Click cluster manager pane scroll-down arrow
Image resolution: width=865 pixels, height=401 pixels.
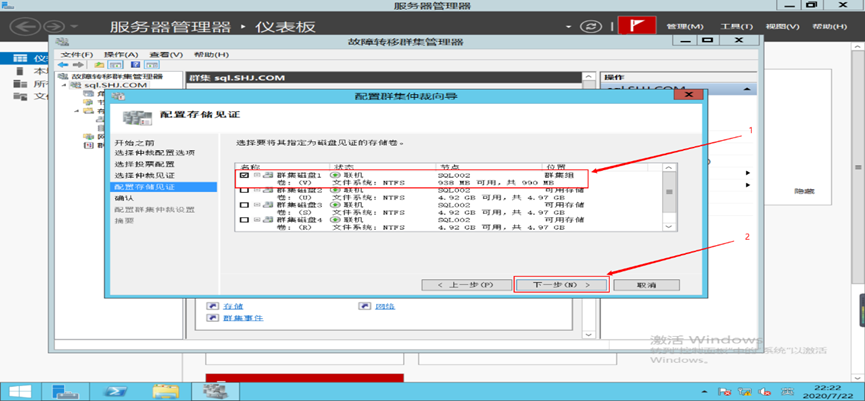point(589,334)
